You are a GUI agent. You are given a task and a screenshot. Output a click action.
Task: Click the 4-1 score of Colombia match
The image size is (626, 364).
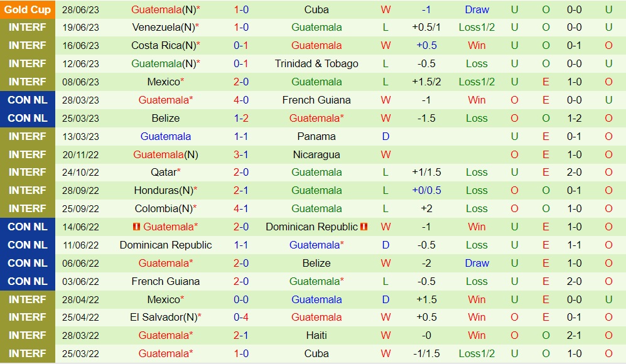pos(241,208)
